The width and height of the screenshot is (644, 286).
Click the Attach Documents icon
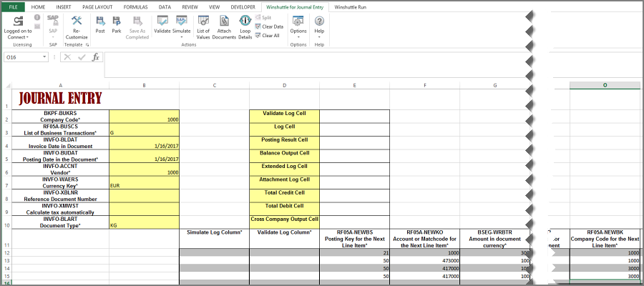tap(224, 21)
